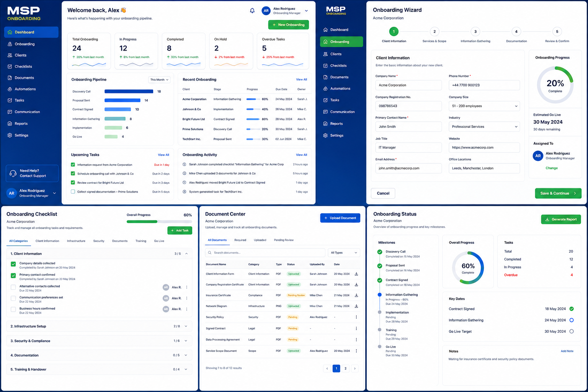Expand the 3. Security & Compliance section
The image size is (588, 392).
tap(186, 341)
